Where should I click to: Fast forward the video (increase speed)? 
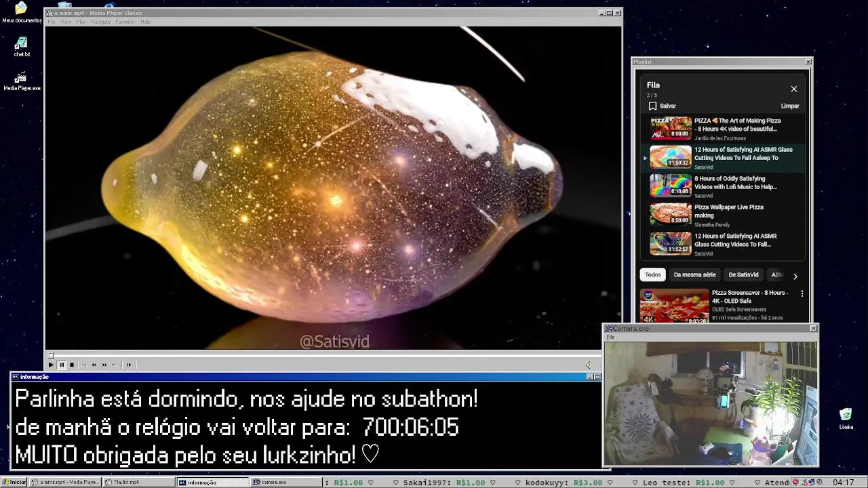coord(104,365)
